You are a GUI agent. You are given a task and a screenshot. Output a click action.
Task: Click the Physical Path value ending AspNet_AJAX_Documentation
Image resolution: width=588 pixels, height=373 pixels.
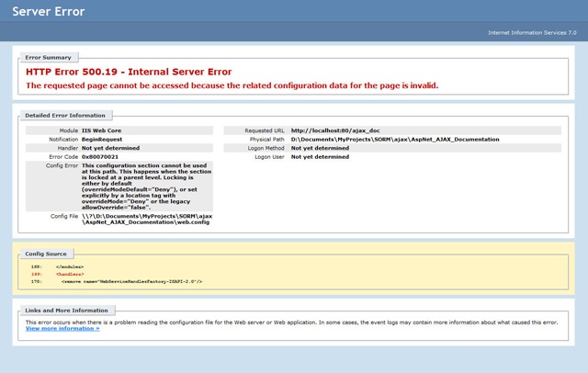(x=395, y=139)
